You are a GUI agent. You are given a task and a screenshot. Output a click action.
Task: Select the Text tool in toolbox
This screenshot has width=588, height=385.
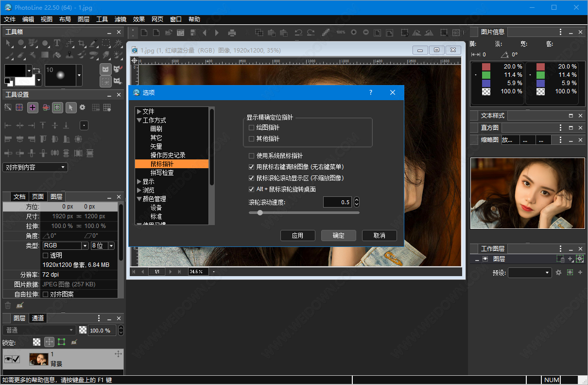pyautogui.click(x=57, y=43)
